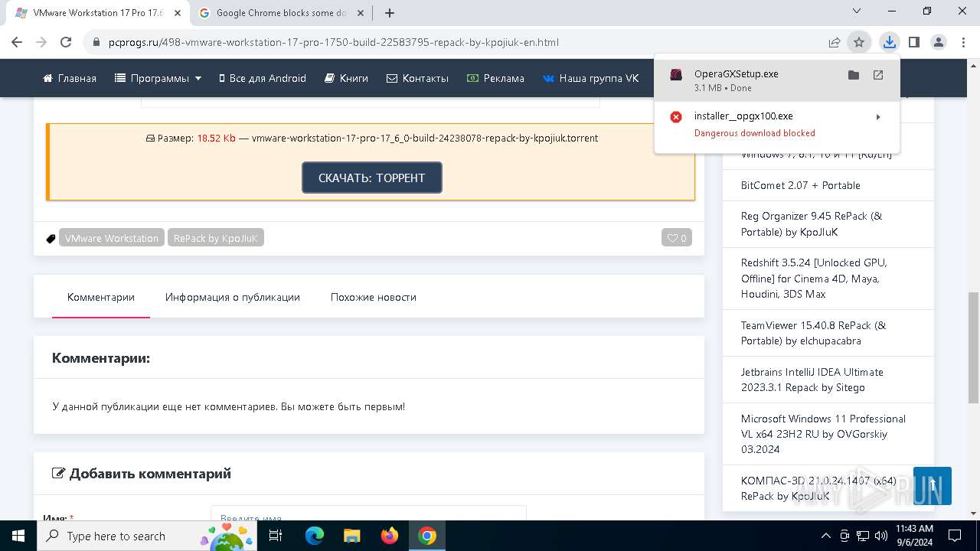Switch to the Похожие новости tab
The image size is (980, 551).
click(x=374, y=297)
